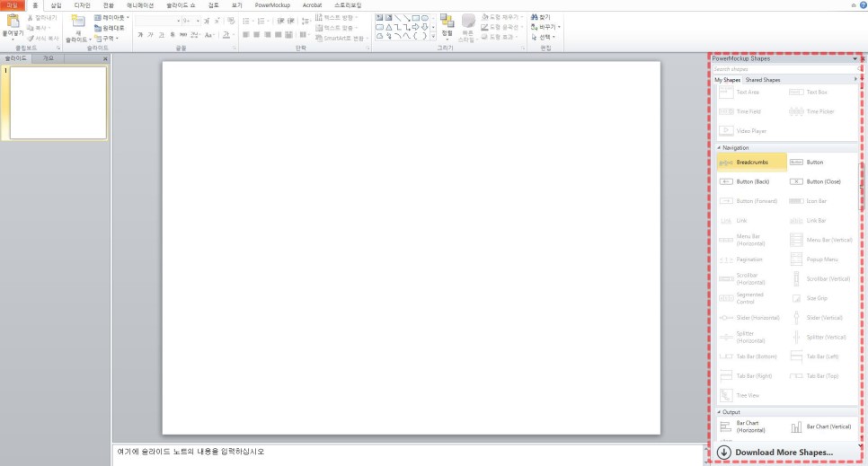Click the Paste (붙여넣기) icon
This screenshot has width=868, height=466.
(12, 23)
